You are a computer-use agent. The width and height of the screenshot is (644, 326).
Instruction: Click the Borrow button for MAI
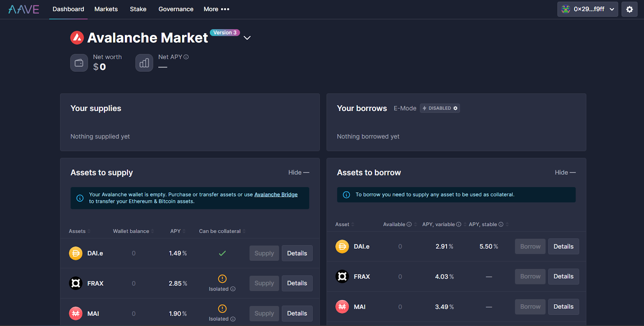(530, 307)
